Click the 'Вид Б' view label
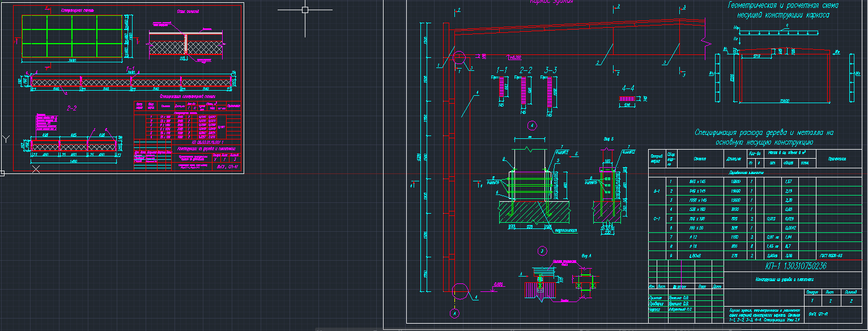 click(609, 139)
